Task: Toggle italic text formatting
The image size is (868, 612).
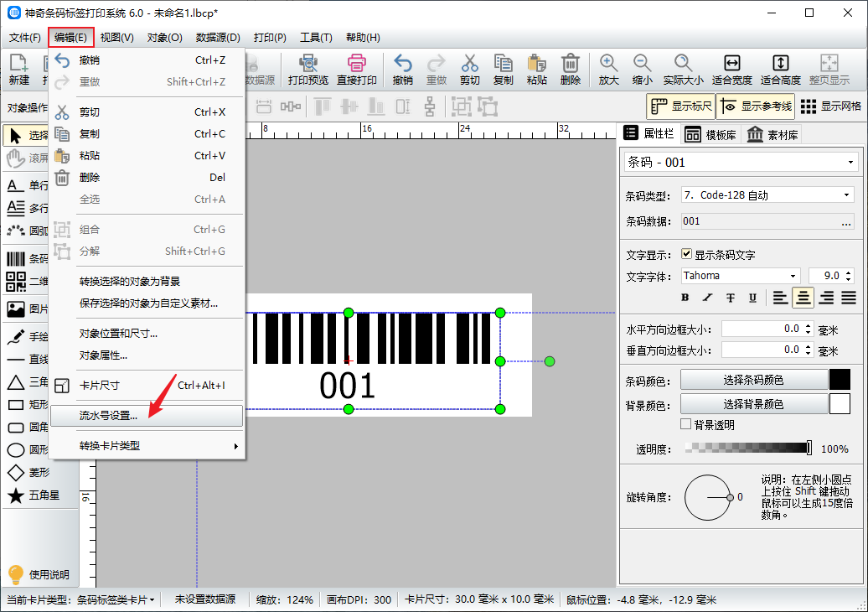Action: click(x=707, y=298)
